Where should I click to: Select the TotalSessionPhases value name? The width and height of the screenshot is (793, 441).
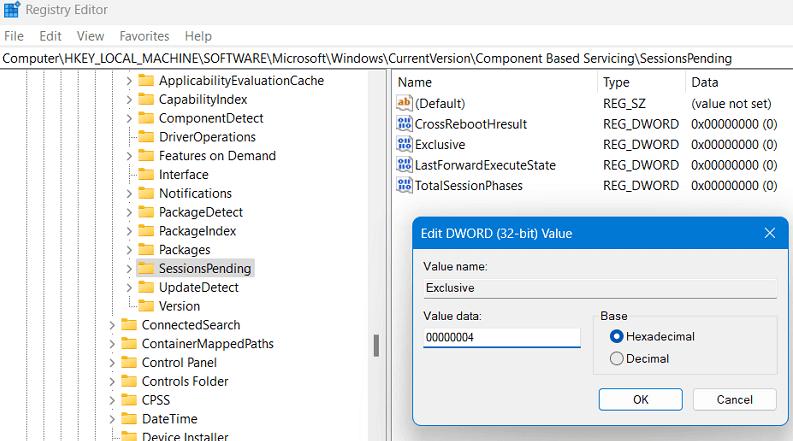468,185
